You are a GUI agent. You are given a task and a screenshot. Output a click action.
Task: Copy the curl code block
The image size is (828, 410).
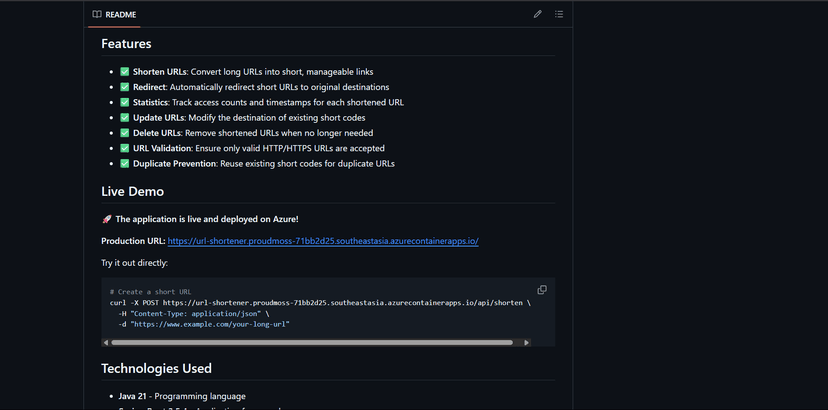coord(542,290)
